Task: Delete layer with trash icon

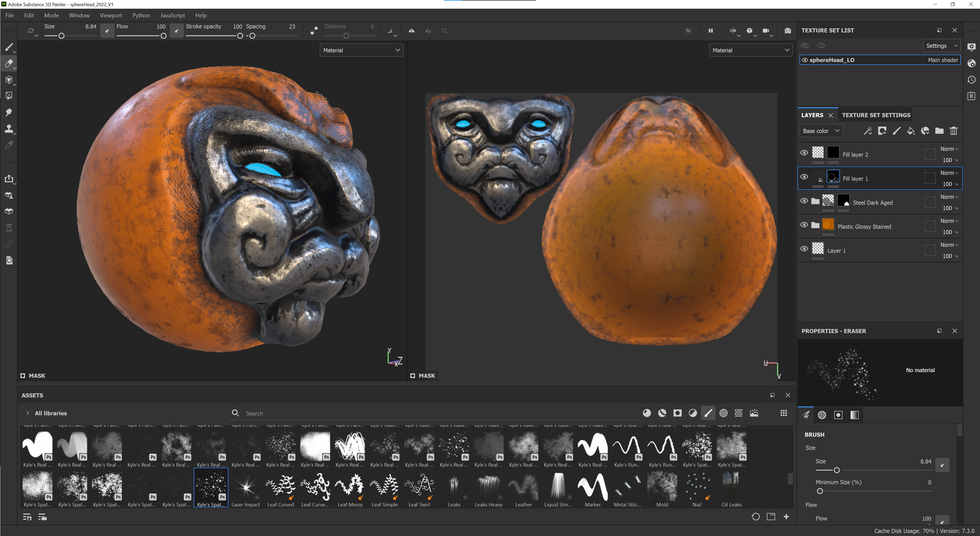Action: pos(953,131)
